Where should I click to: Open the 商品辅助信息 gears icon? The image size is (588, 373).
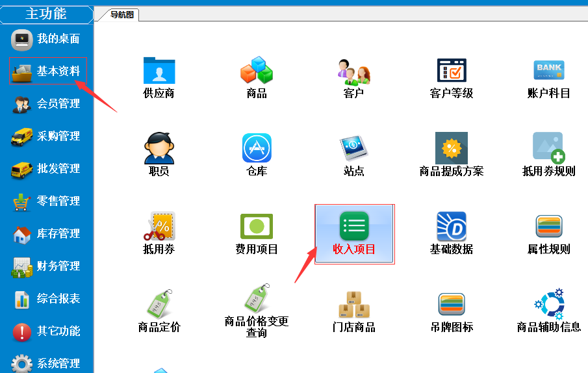coord(548,303)
